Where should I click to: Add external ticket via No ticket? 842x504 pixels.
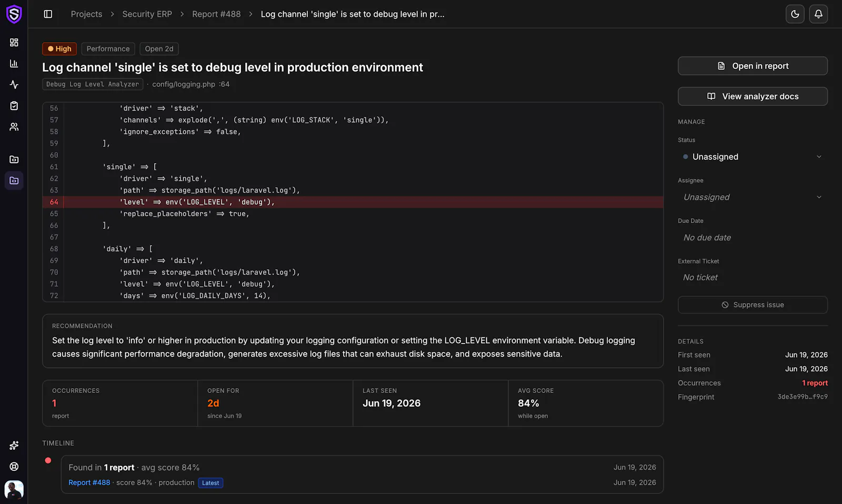click(700, 278)
